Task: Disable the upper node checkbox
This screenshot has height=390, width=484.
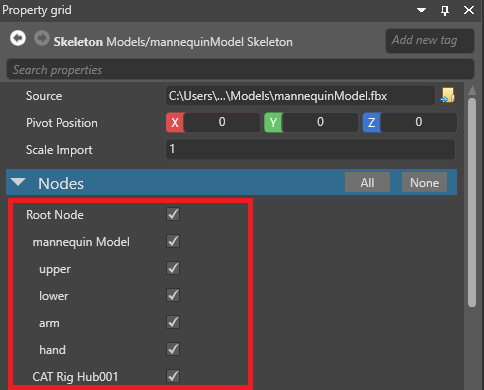Action: click(x=173, y=268)
